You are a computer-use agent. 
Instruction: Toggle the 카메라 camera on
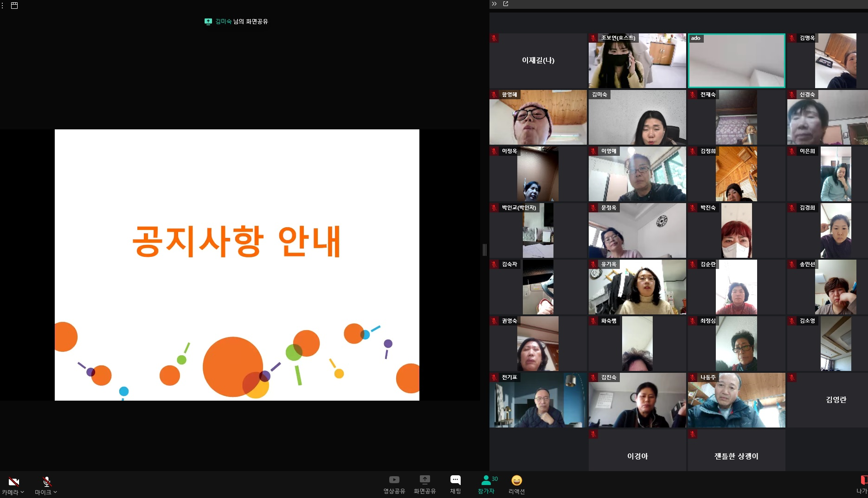(x=13, y=481)
